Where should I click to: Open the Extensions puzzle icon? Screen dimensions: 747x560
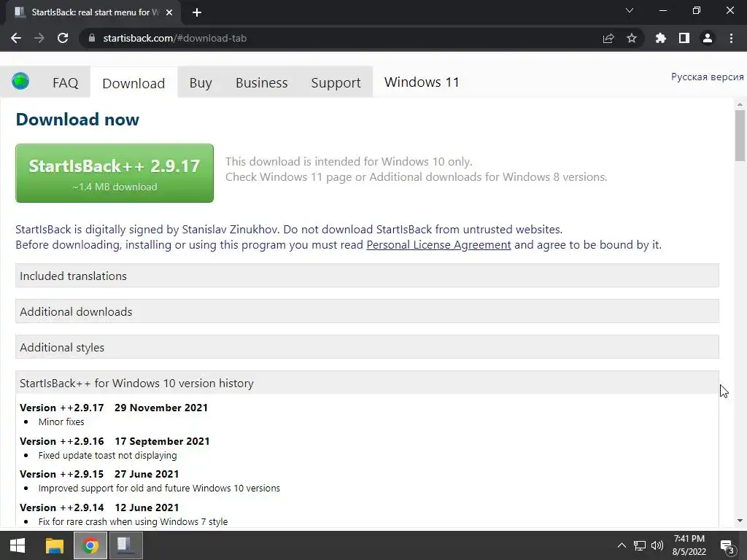point(660,38)
